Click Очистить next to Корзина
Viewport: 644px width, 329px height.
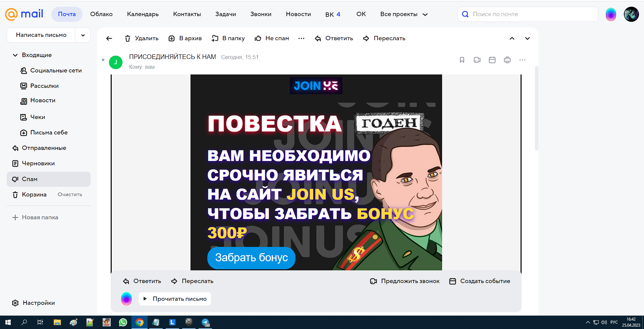[70, 195]
